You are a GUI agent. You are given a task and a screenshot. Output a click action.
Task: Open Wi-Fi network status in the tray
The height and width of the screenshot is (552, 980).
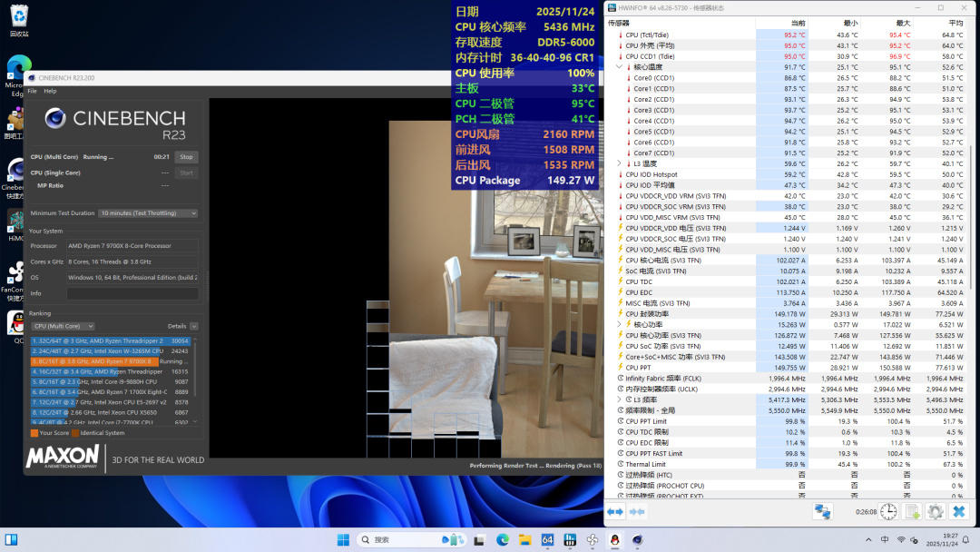pos(901,539)
